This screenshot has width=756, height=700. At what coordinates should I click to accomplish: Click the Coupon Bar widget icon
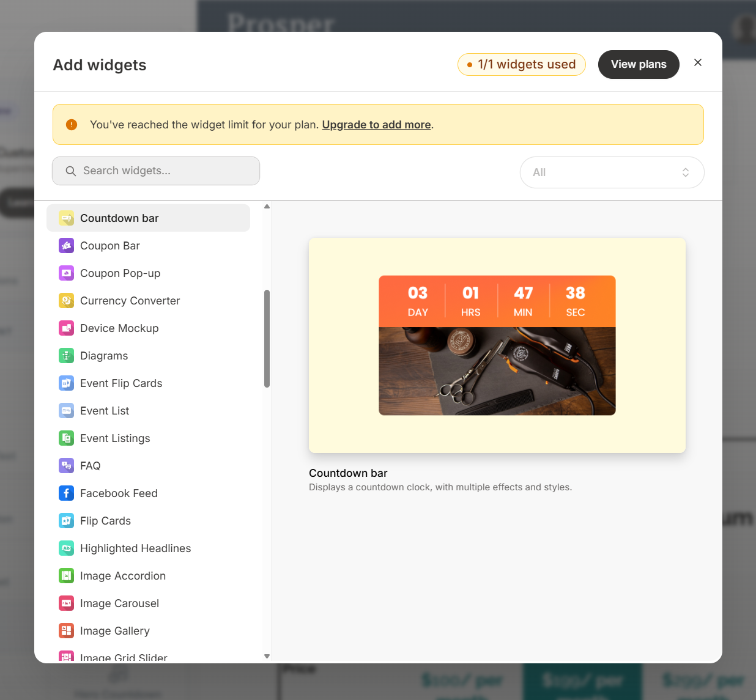(66, 246)
